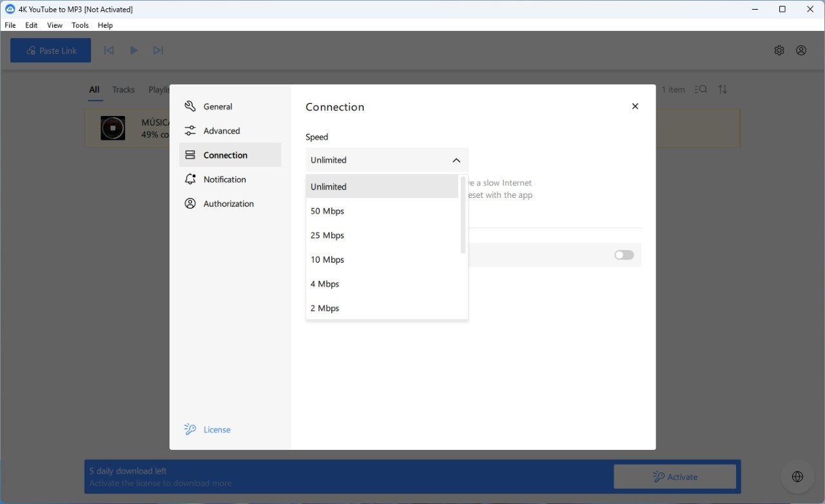825x504 pixels.
Task: Open the Notification settings section
Action: pyautogui.click(x=230, y=179)
